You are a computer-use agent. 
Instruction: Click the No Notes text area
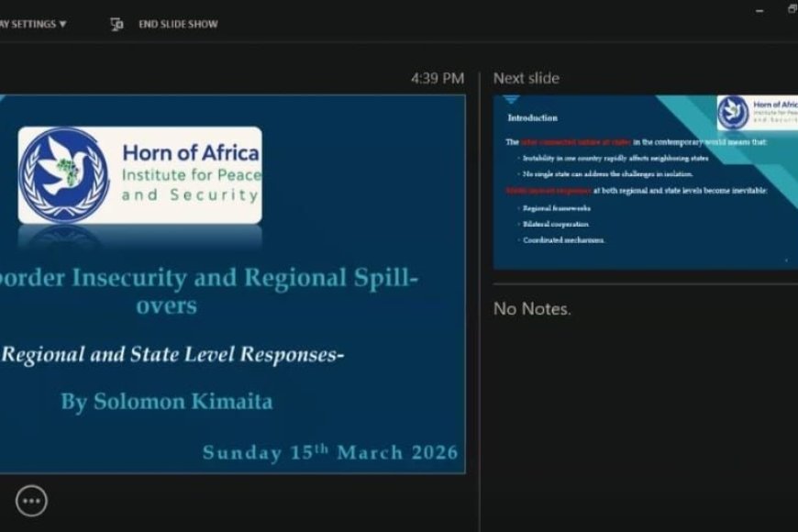point(534,310)
